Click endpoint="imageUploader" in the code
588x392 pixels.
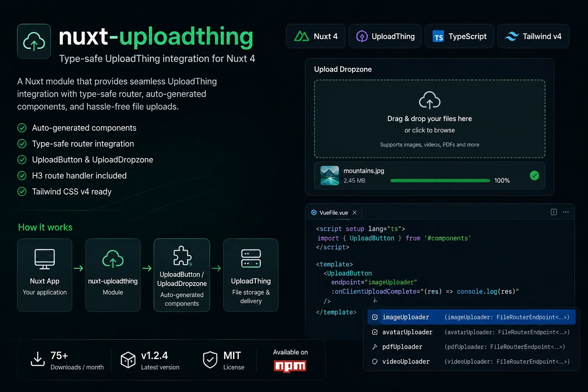coord(374,283)
